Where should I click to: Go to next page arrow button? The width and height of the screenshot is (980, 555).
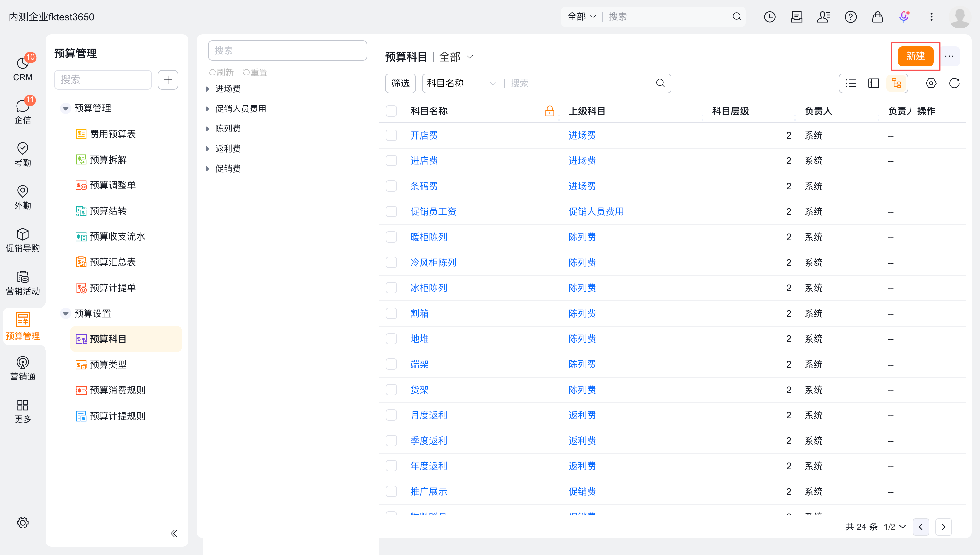tap(943, 527)
